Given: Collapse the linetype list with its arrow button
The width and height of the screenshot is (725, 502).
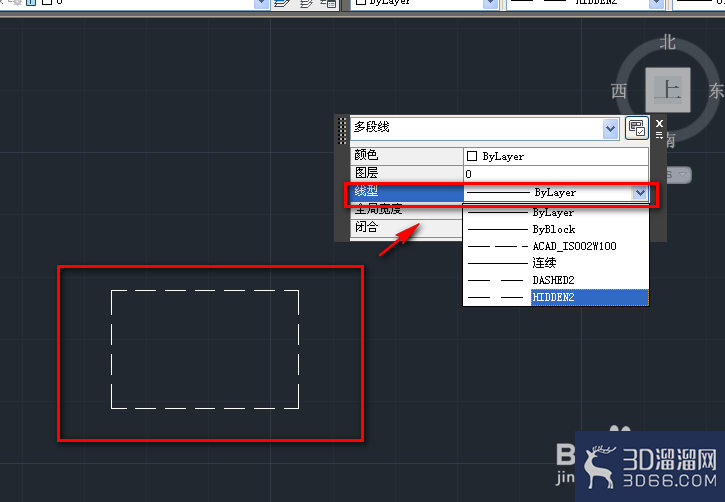Looking at the screenshot, I should coord(640,192).
